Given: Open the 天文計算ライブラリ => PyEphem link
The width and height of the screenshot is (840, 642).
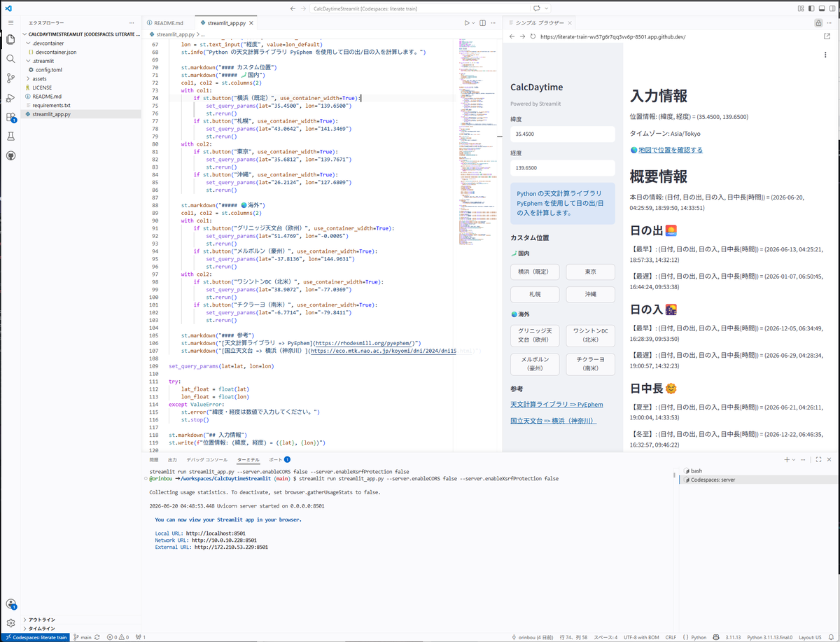Looking at the screenshot, I should click(x=556, y=405).
